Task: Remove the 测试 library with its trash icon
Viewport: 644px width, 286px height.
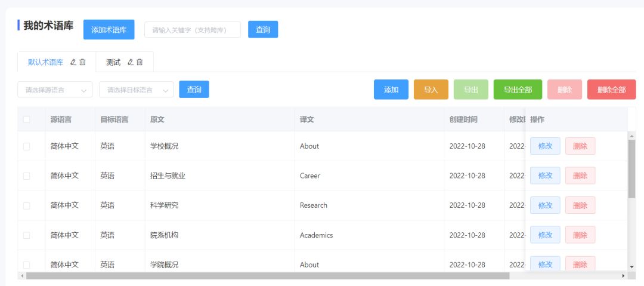Action: [140, 62]
